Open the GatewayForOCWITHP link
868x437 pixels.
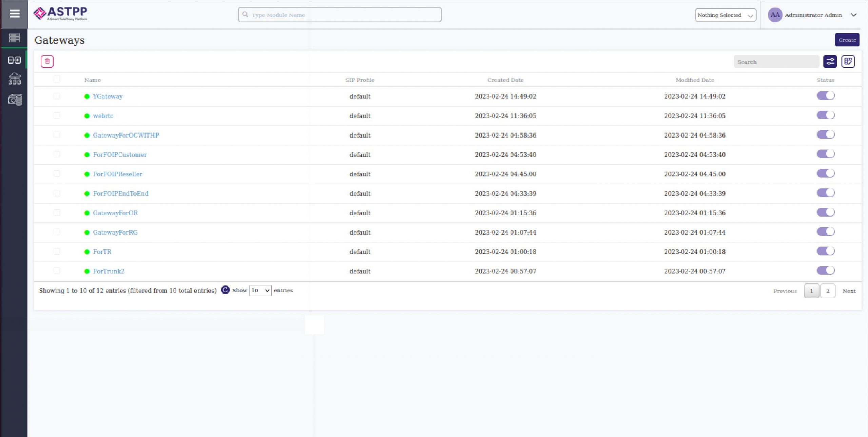pos(126,135)
